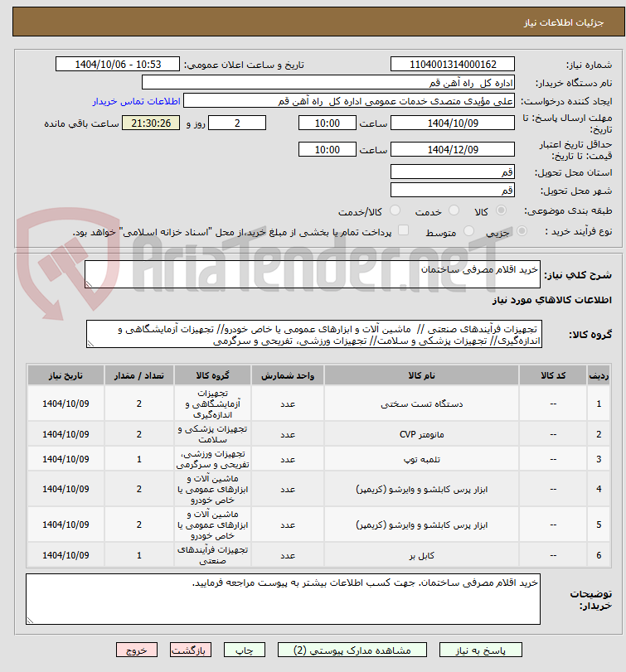
Task: Select the دستگاه تست سختی table row
Action: [x=318, y=404]
